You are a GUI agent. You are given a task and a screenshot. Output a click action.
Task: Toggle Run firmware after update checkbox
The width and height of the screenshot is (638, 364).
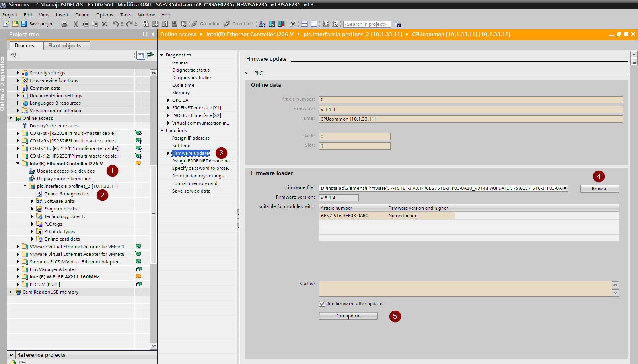[322, 304]
